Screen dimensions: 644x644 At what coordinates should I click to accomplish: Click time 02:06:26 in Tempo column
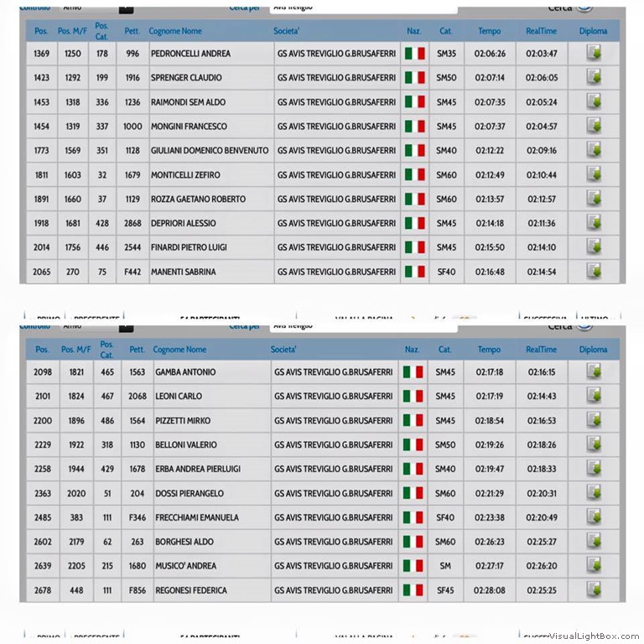tap(490, 54)
